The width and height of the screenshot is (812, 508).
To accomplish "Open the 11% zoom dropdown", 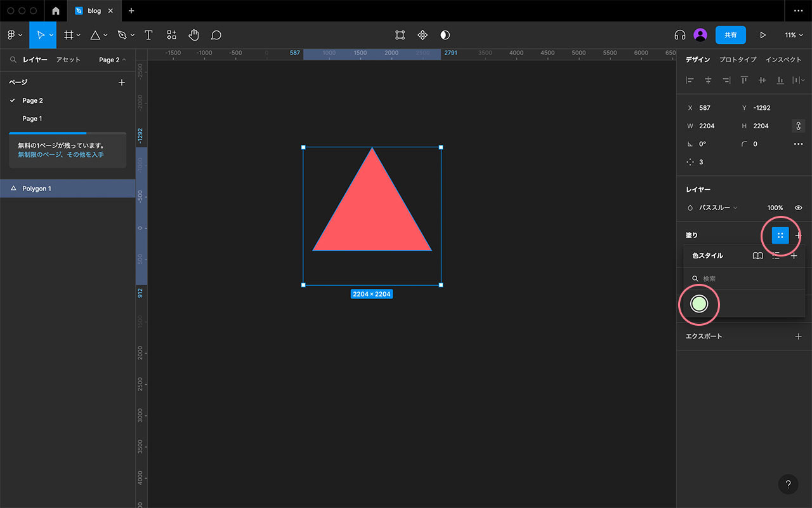I will click(794, 35).
